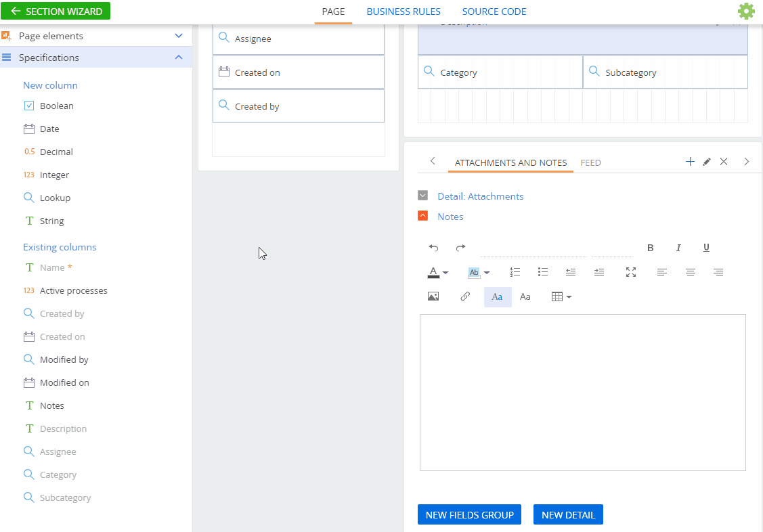Select the Subcategory lookup field on page
Viewport: 763px width, 532px height.
click(666, 72)
